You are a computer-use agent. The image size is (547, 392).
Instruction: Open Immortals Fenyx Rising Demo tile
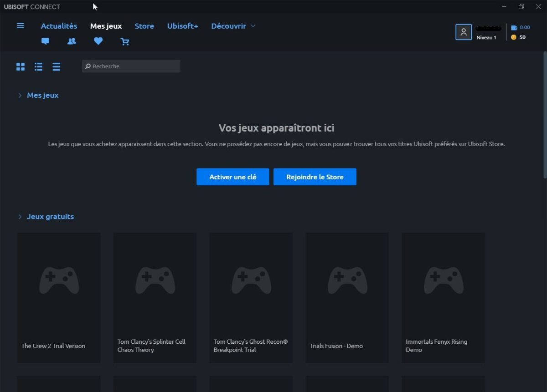(x=443, y=298)
